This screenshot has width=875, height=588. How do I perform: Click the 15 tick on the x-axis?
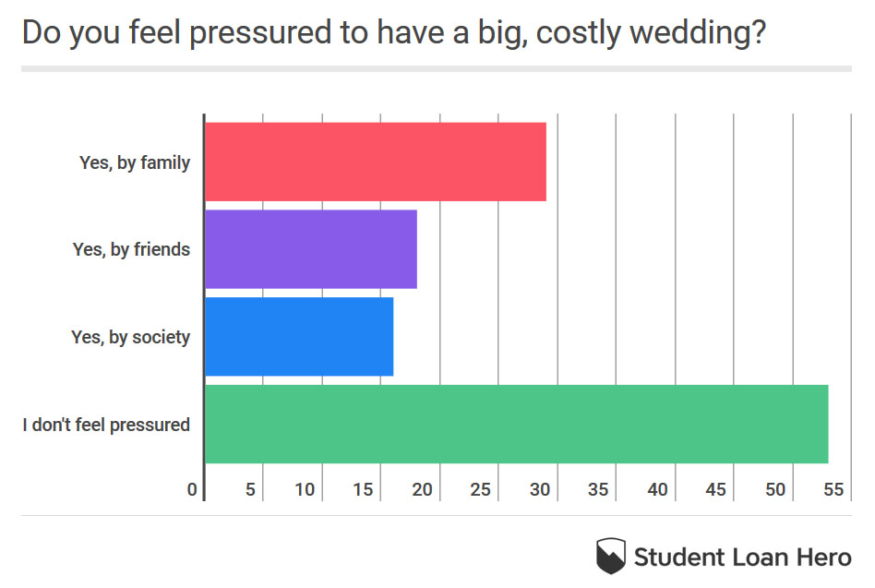point(364,489)
